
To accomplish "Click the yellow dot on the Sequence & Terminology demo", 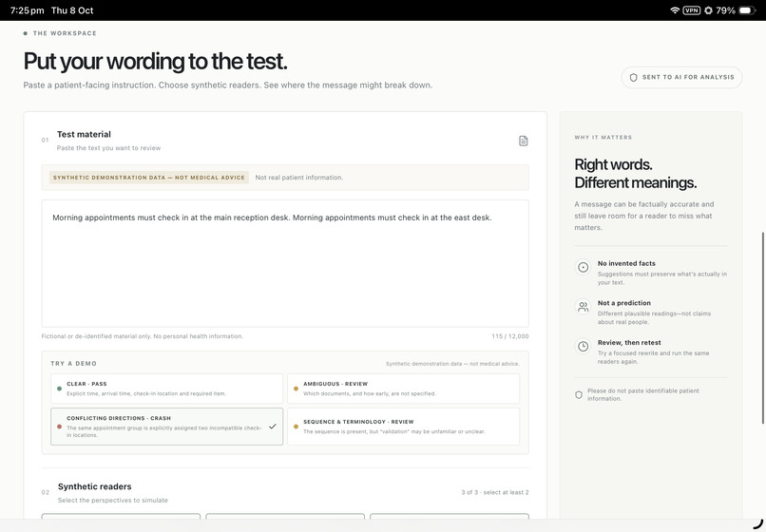I will coord(296,427).
